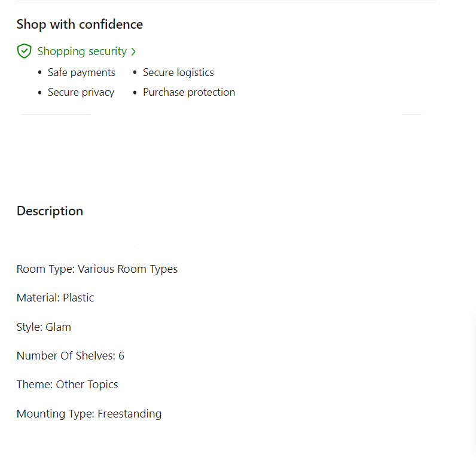The image size is (476, 460).
Task: Click the Purchase protection bullet item
Action: coord(189,92)
